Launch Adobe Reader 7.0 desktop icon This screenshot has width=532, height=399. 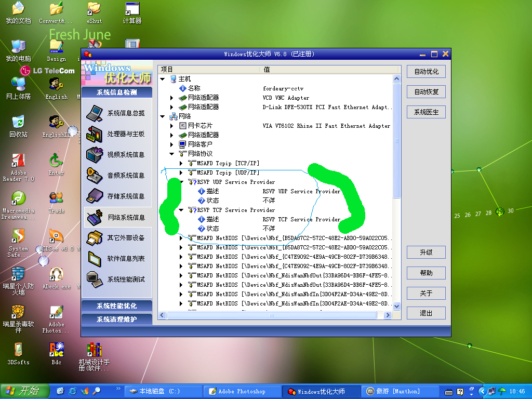click(18, 168)
